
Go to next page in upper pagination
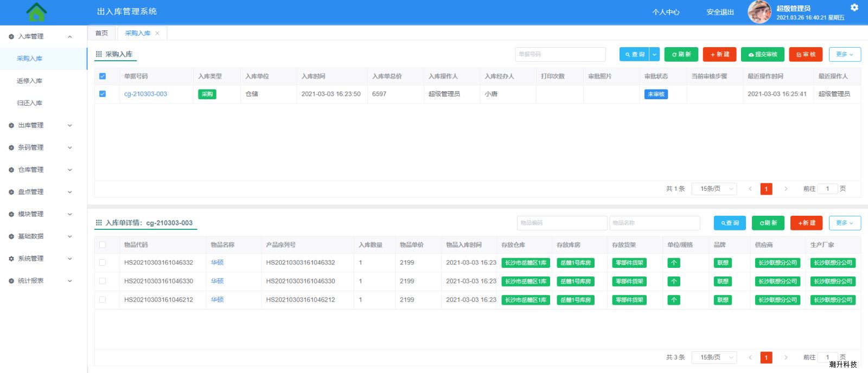(786, 189)
